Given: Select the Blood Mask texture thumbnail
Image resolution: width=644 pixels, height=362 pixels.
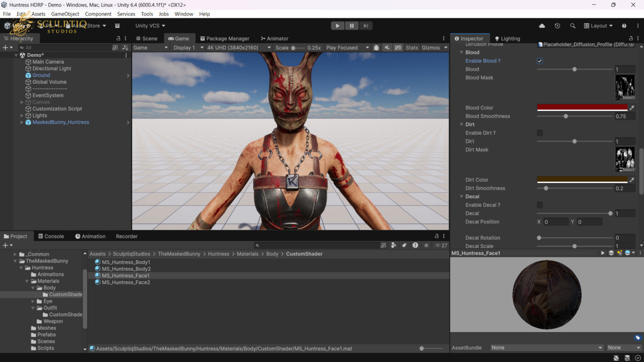Looking at the screenshot, I should tap(625, 87).
